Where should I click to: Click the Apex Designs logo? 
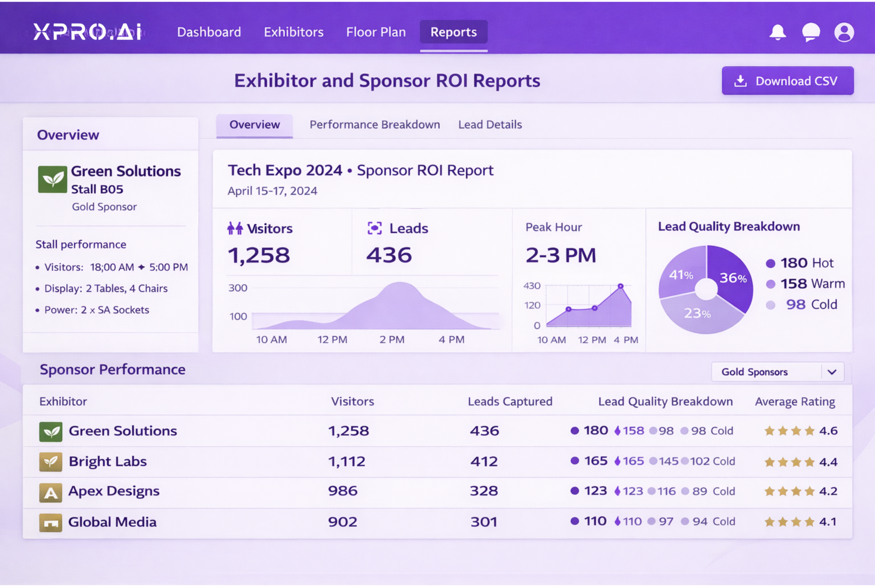[x=51, y=492]
